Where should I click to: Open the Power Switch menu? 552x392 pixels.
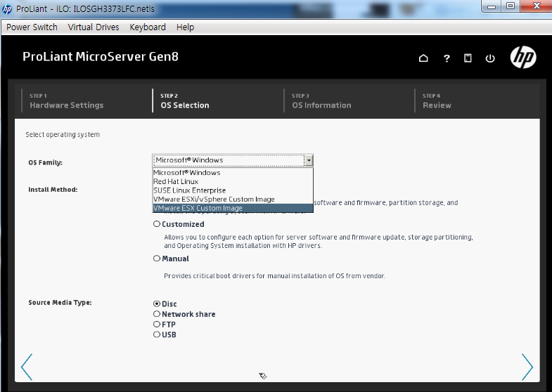point(32,27)
